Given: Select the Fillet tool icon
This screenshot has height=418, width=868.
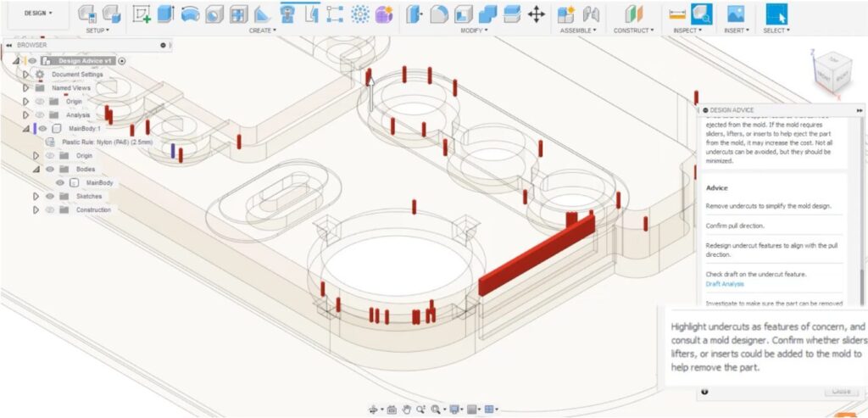Looking at the screenshot, I should pyautogui.click(x=439, y=14).
